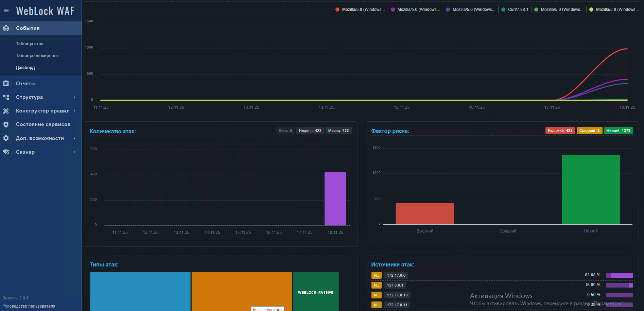
Task: Click the Доп. возможности gear icon
Action: pos(6,138)
